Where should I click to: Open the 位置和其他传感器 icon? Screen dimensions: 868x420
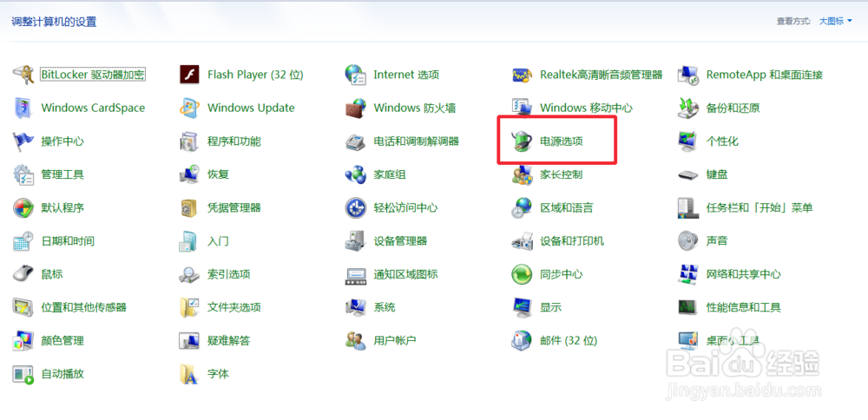[23, 307]
